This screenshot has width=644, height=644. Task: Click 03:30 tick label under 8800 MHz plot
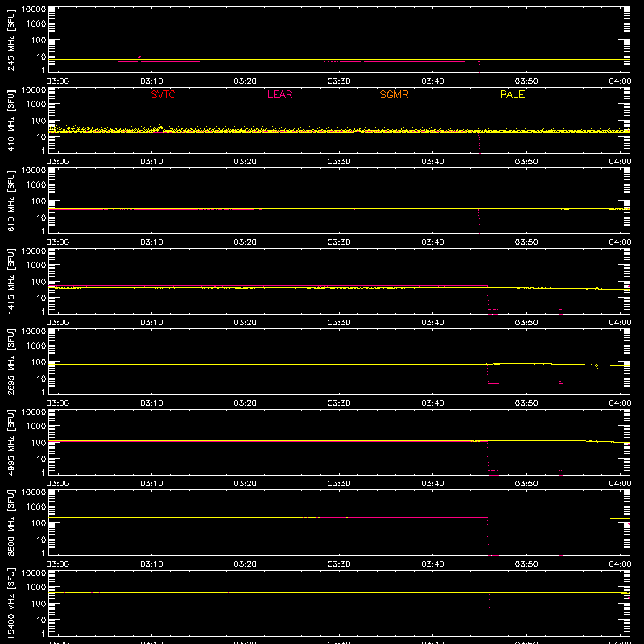click(x=339, y=564)
